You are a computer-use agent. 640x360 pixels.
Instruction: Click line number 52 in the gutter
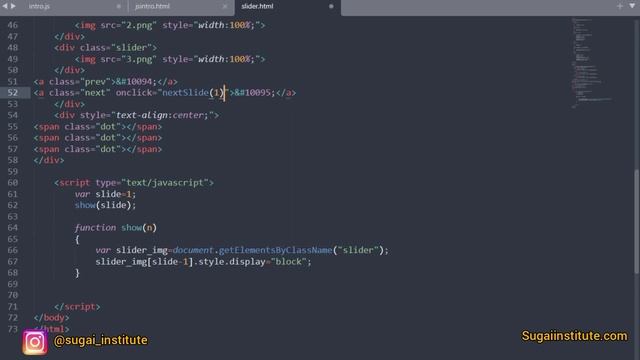point(13,93)
